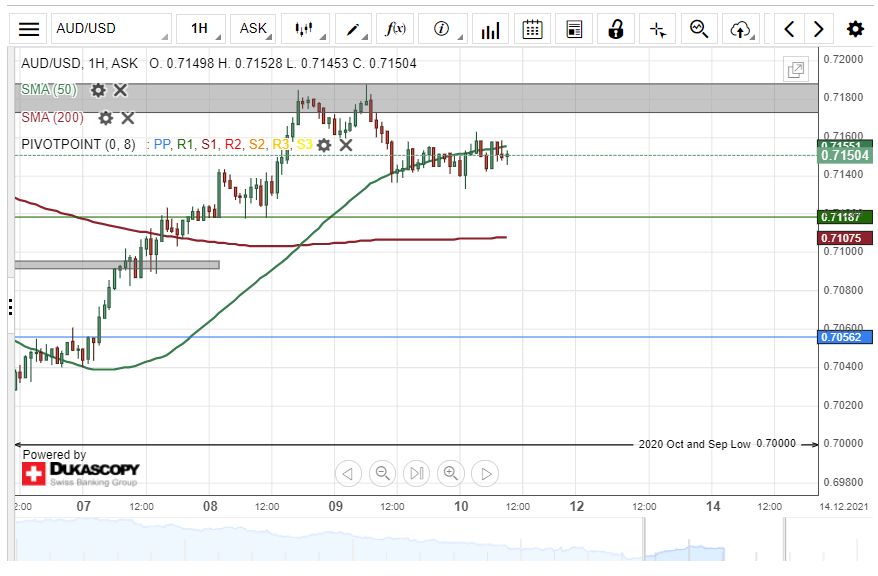This screenshot has height=576, width=878.
Task: Open the f(x) indicators menu
Action: pyautogui.click(x=396, y=29)
